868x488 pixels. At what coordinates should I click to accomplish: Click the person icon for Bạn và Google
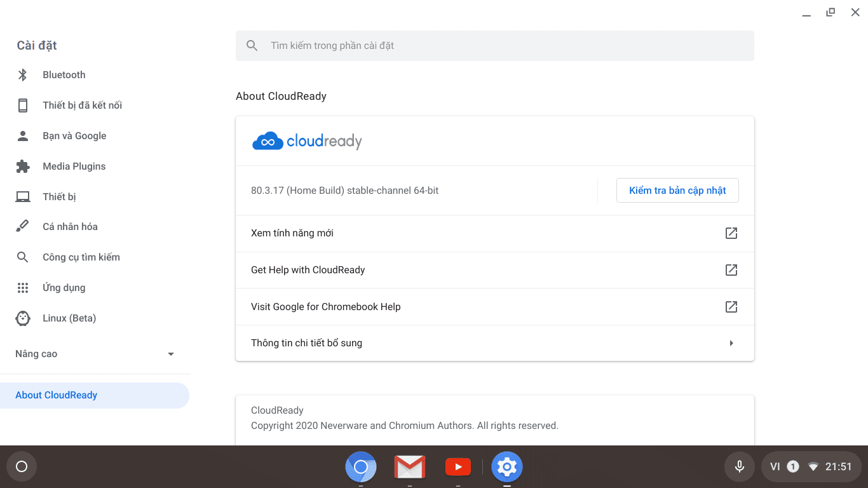[x=23, y=136]
